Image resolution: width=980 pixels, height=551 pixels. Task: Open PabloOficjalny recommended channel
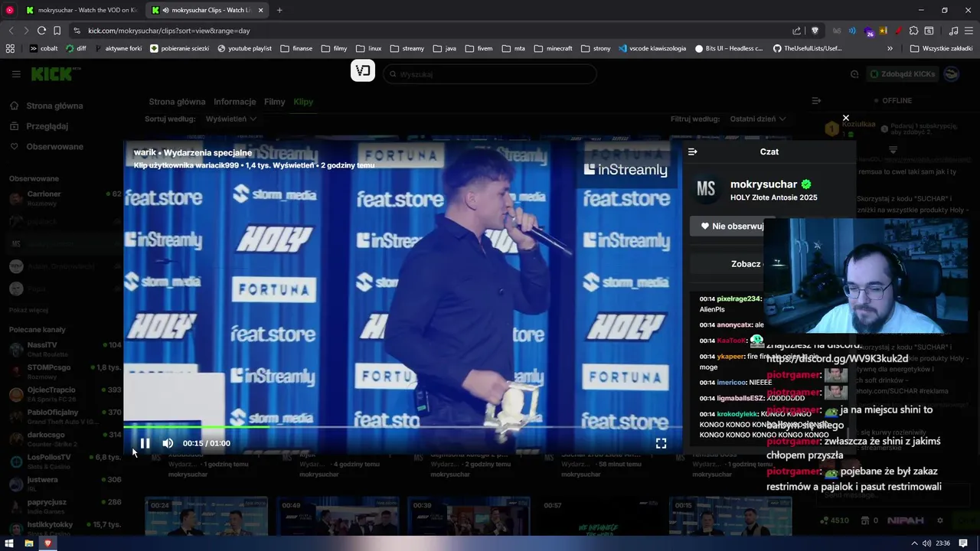click(x=65, y=417)
